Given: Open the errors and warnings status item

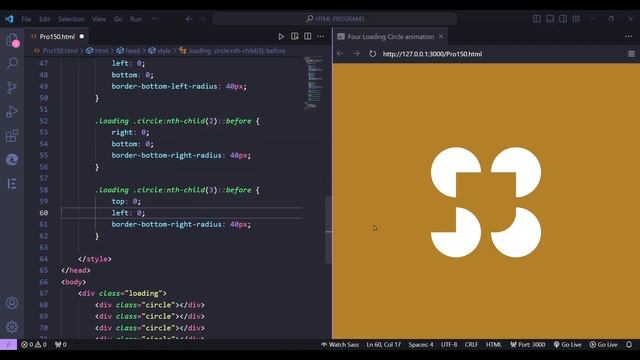Looking at the screenshot, I should (x=34, y=344).
